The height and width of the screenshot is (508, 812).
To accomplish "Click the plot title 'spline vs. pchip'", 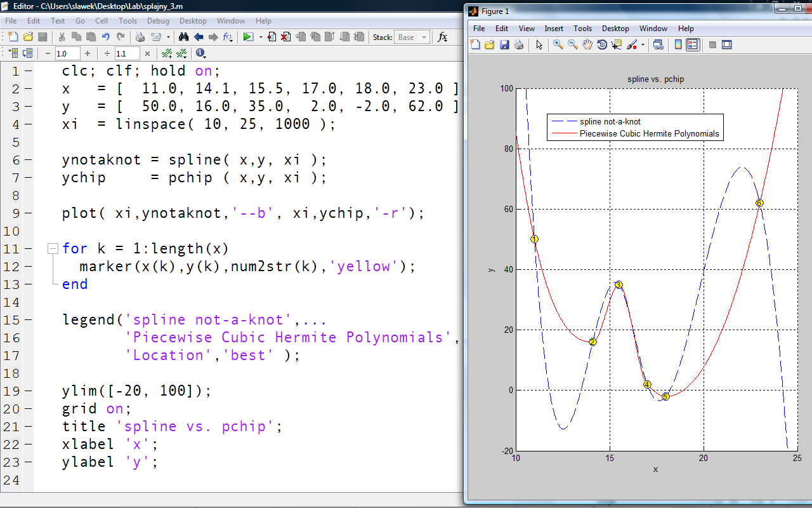I will pyautogui.click(x=655, y=79).
